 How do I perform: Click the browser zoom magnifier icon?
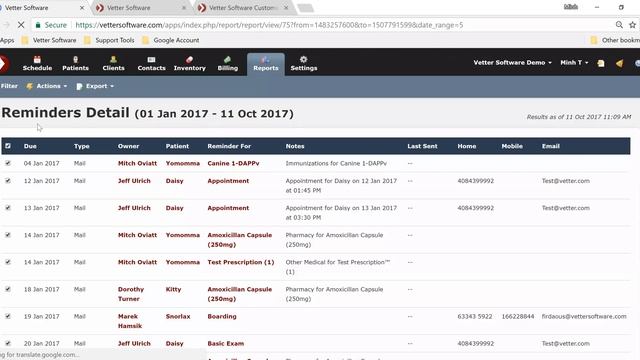(619, 25)
